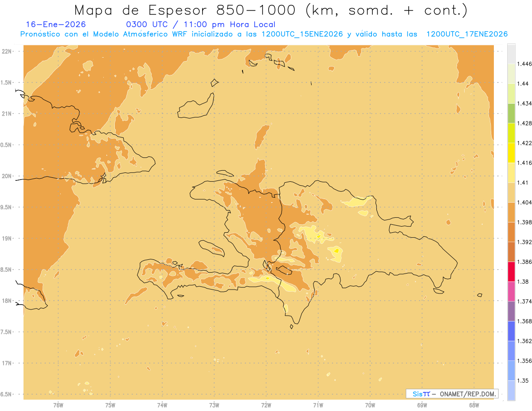The image size is (532, 411).
Task: Click the colorbar value '1.446'
Action: pos(524,64)
